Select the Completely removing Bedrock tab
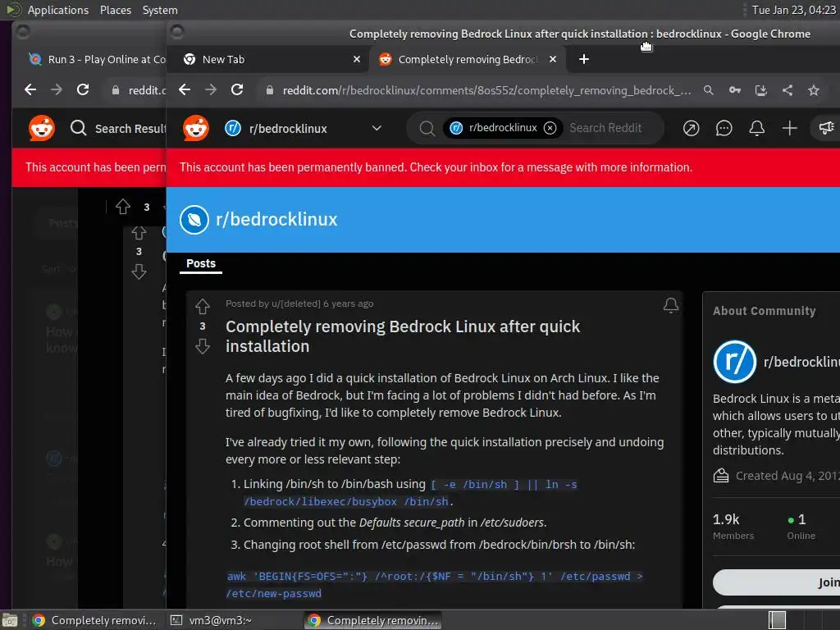The image size is (840, 630). coord(466,59)
